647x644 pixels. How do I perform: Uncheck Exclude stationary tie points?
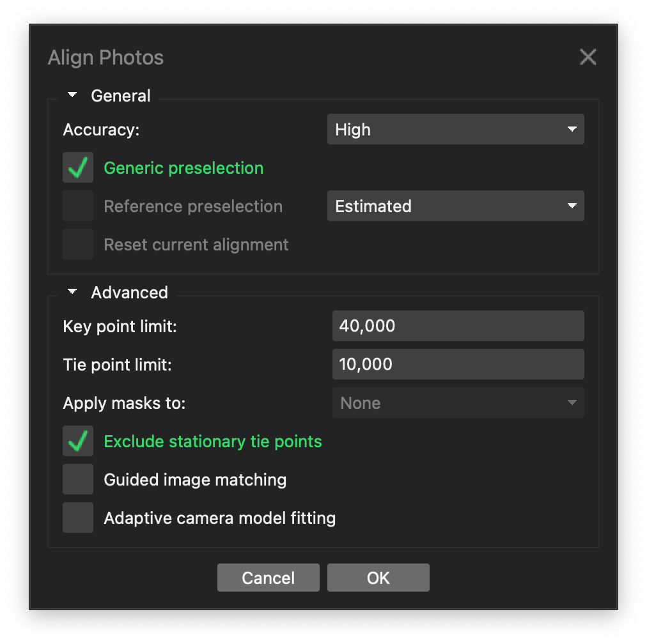click(x=78, y=441)
